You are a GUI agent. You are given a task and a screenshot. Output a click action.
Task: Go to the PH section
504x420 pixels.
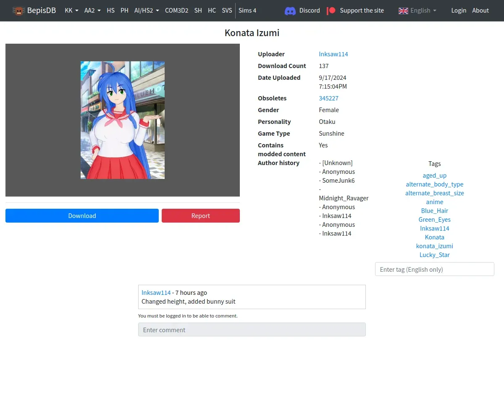click(x=124, y=10)
